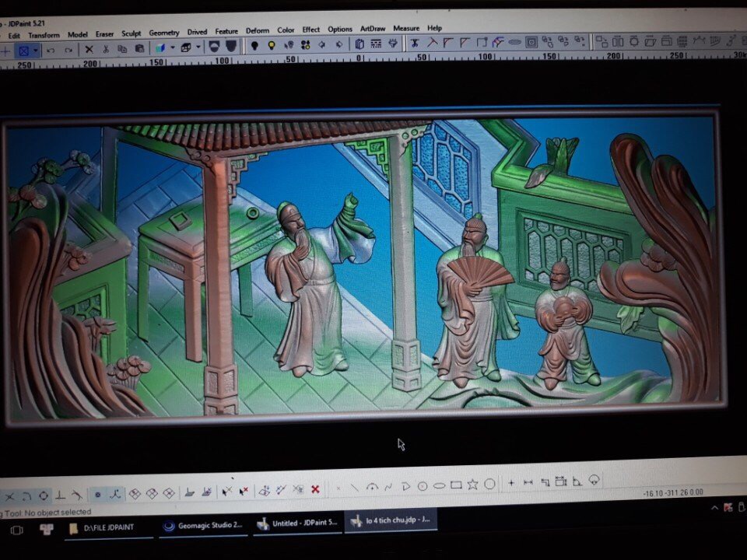The height and width of the screenshot is (560, 747).
Task: Click the 'No object selected' status text
Action: pos(58,513)
